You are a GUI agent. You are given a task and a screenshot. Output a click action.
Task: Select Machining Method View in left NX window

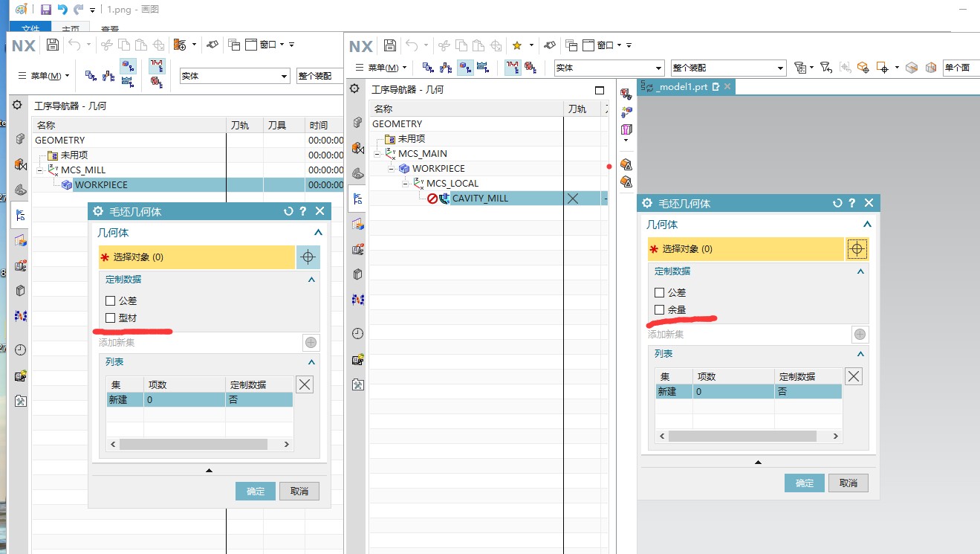(127, 82)
